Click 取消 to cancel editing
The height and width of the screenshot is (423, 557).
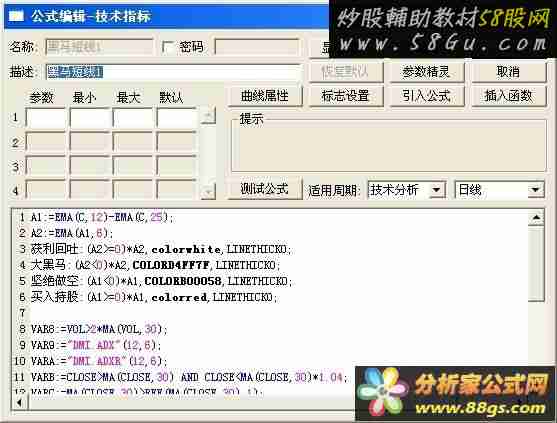pyautogui.click(x=509, y=72)
